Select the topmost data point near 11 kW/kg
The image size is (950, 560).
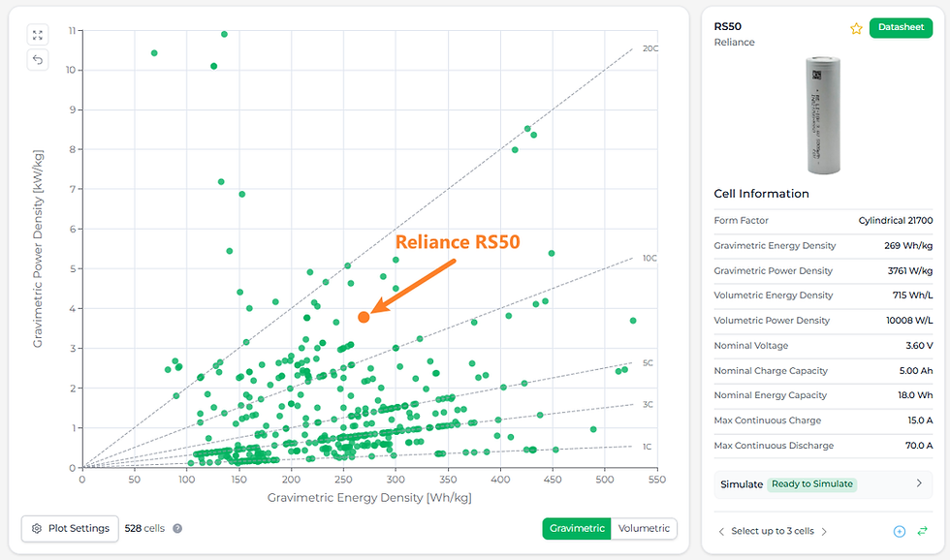(x=224, y=34)
